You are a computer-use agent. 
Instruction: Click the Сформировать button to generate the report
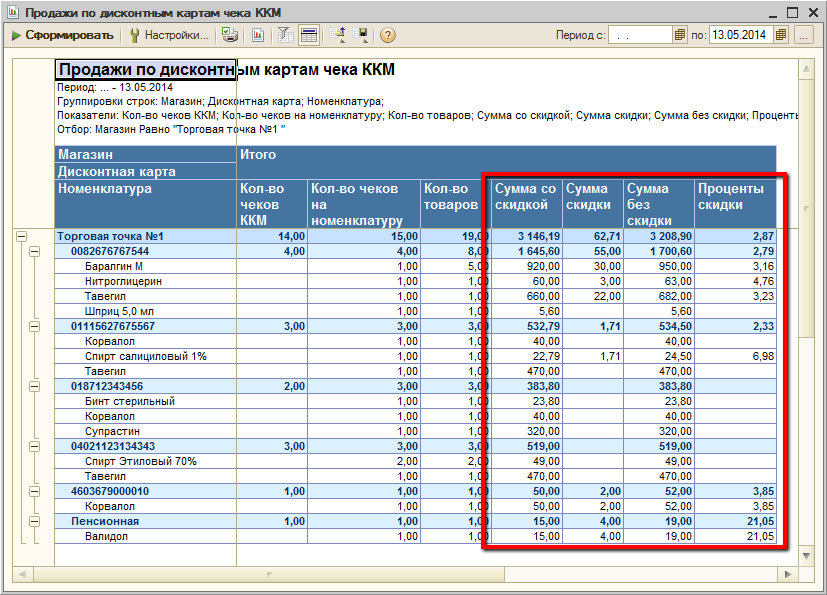pyautogui.click(x=62, y=35)
